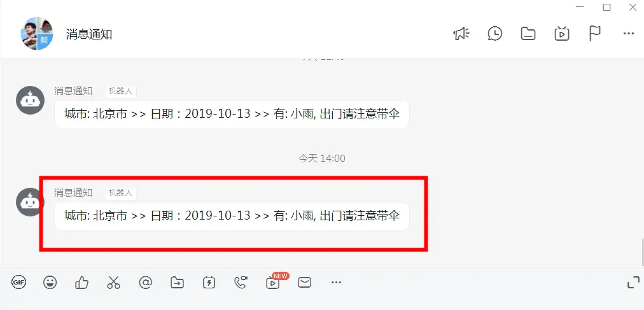Select the scissors screenshot tool
Viewport: 644px width, 310px height.
pyautogui.click(x=113, y=282)
